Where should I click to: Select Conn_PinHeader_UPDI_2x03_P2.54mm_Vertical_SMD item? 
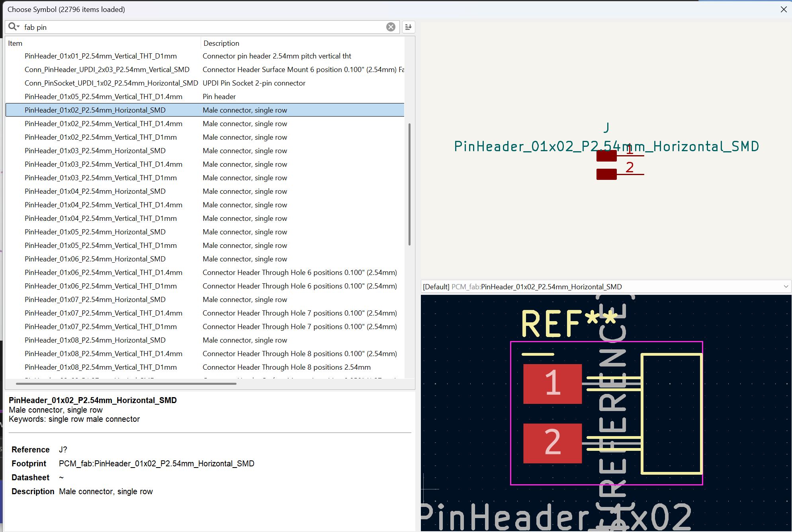[x=107, y=70]
